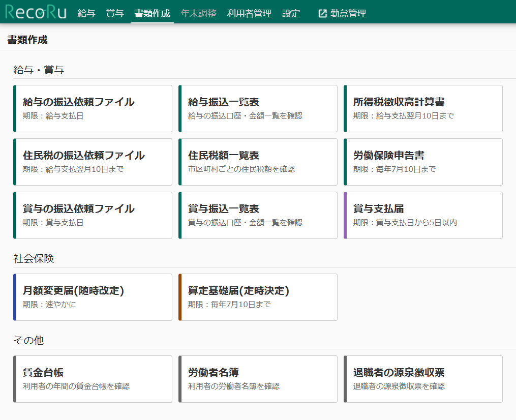516x420 pixels.
Task: Open the 給与振込一覧表 card
Action: point(258,108)
